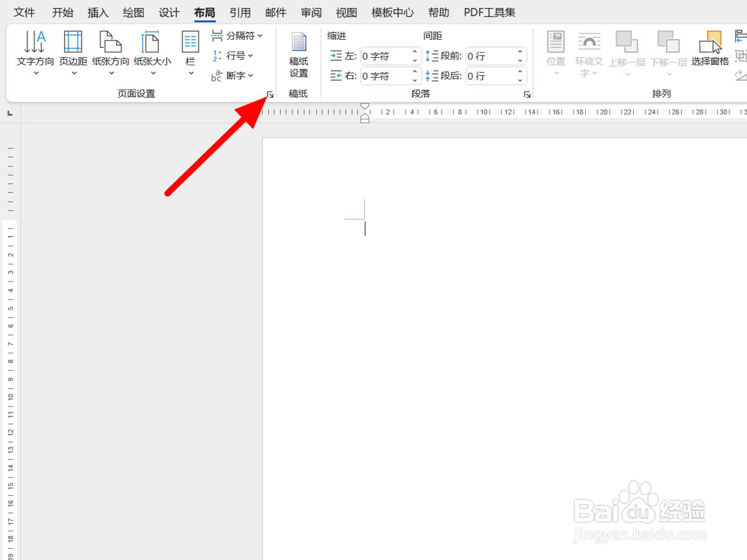
Task: Open 稿纸设置 manuscript paper settings
Action: coord(299,55)
